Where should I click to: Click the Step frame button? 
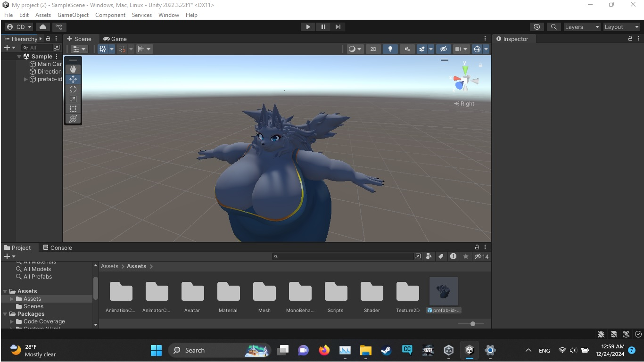tap(338, 27)
